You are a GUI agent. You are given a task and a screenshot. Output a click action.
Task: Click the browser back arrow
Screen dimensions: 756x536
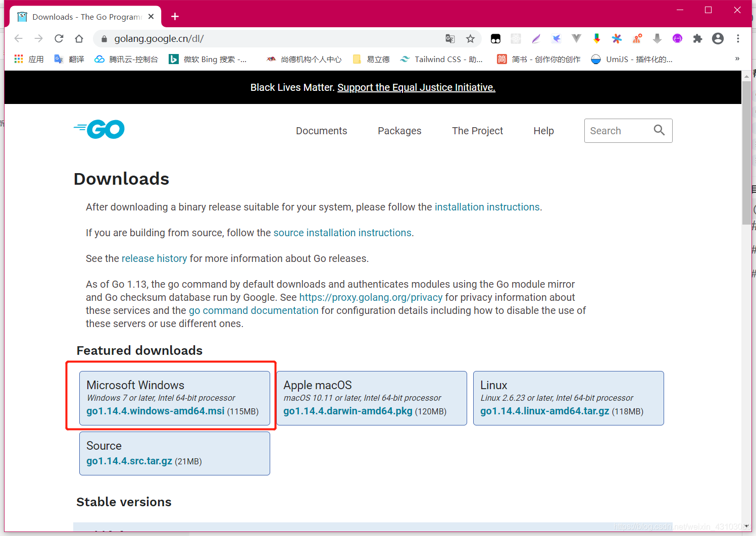point(19,38)
